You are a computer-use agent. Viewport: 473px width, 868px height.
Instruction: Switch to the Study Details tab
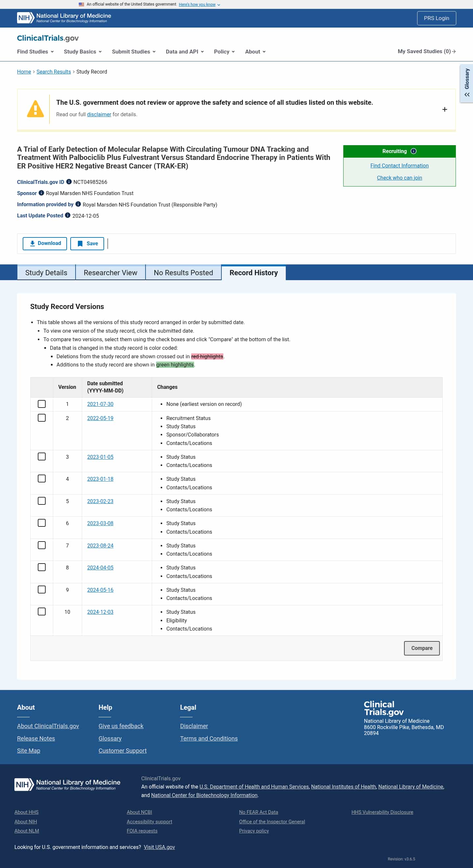pos(46,273)
